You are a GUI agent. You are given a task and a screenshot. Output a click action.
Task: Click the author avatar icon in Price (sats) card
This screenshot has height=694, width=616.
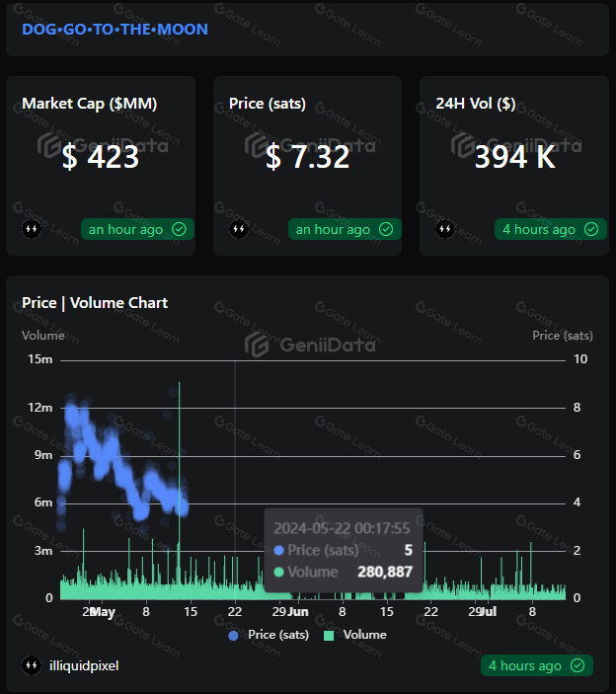tap(239, 229)
